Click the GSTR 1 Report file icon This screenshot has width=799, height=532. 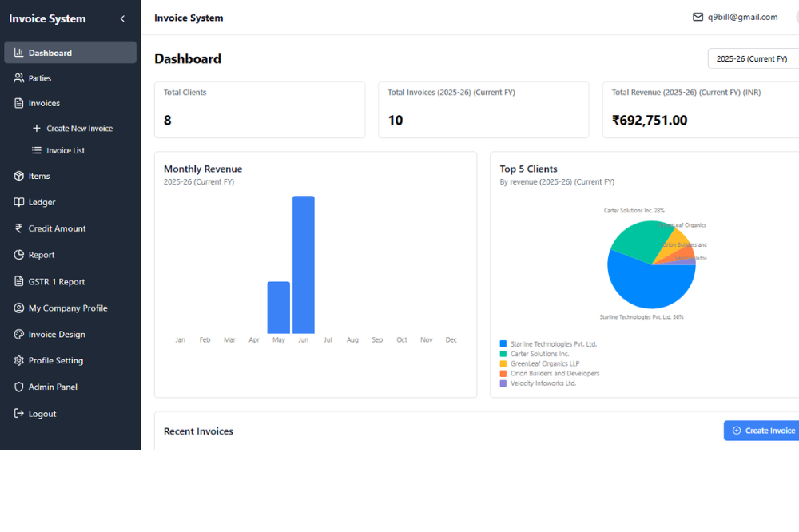pos(19,281)
